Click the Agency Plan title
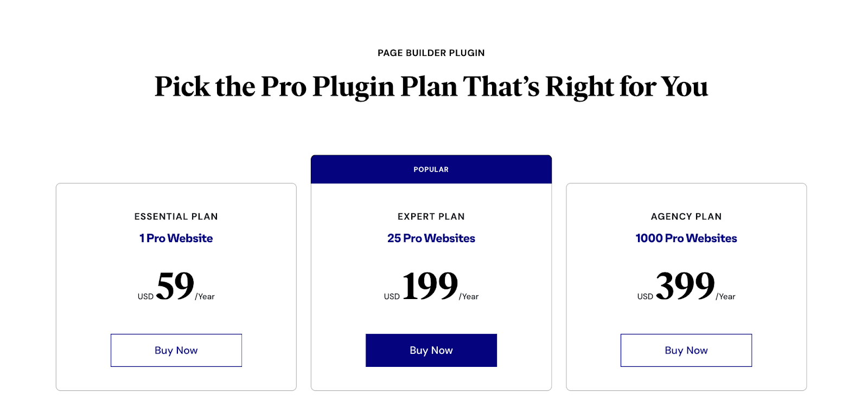The height and width of the screenshot is (400, 868). [x=686, y=217]
